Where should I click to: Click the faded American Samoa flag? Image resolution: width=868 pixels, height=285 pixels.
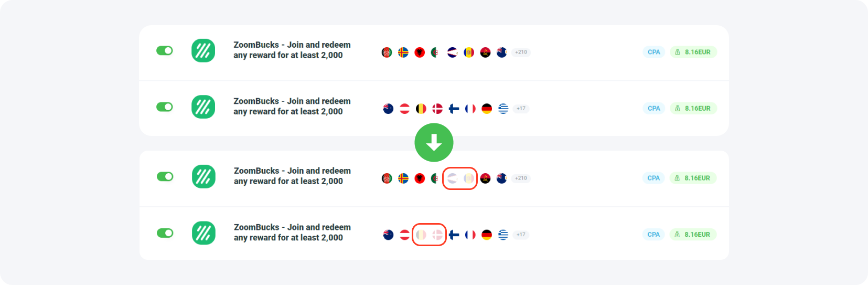[x=452, y=178]
